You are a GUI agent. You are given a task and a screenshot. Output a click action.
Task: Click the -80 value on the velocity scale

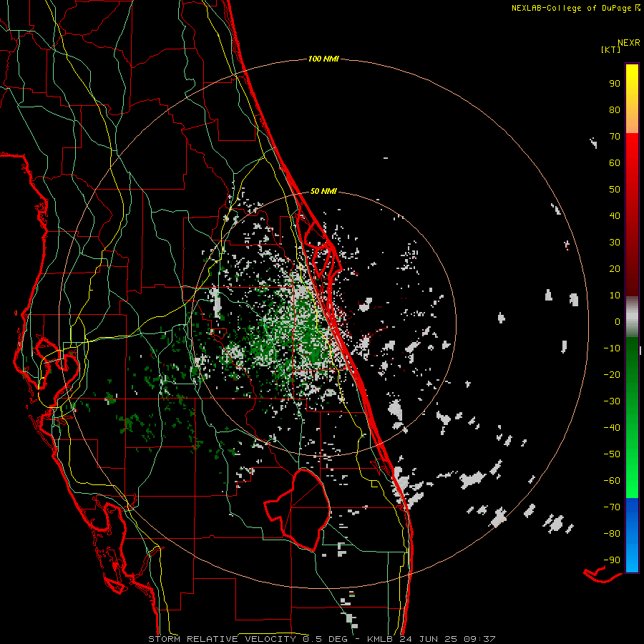pos(612,534)
